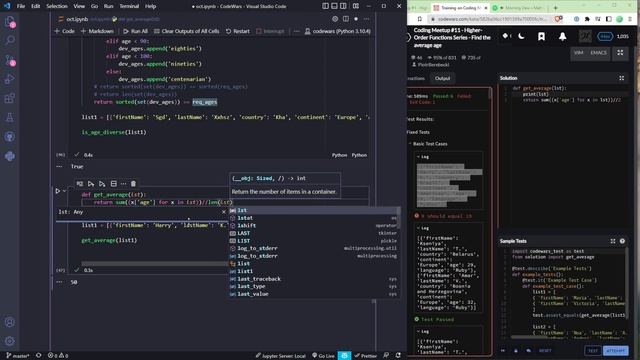Viewport: 640px width, 360px height.
Task: Open the notebook toolbar overflow ellipsis
Action: 296,31
